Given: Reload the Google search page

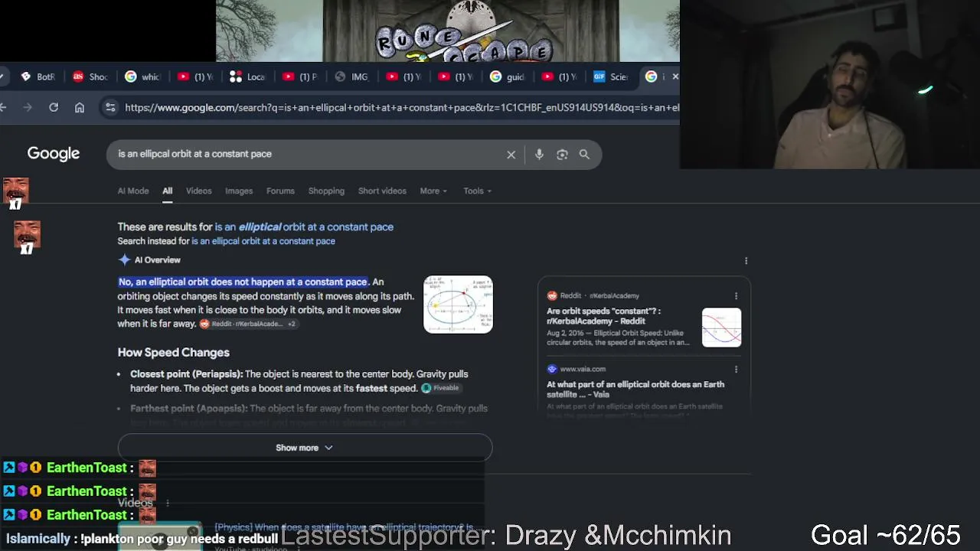Looking at the screenshot, I should pyautogui.click(x=54, y=108).
